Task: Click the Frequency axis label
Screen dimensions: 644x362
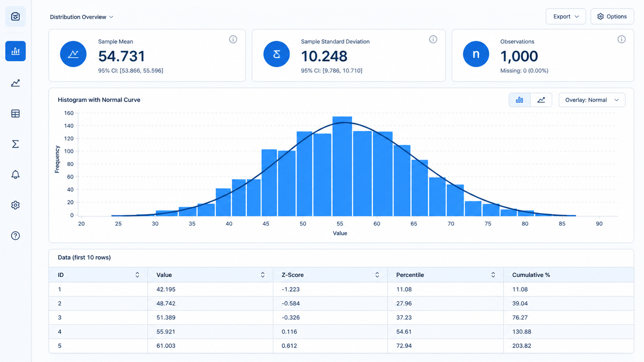Action: tap(57, 159)
